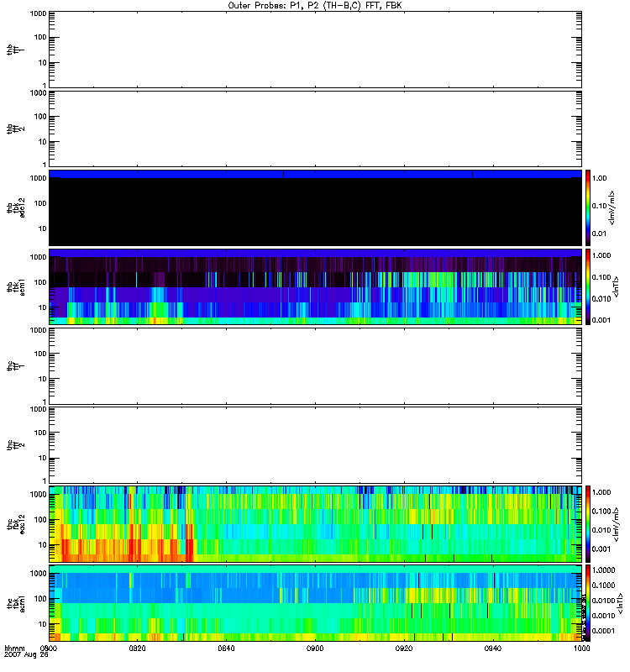This screenshot has width=630, height=672.
Task: Click the 0820 time axis label
Action: pos(138,648)
